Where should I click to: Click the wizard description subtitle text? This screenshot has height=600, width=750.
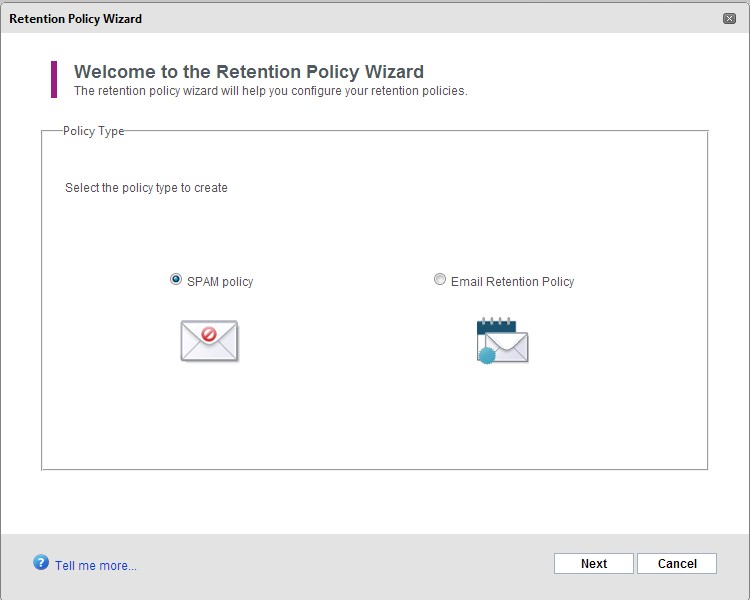point(271,91)
